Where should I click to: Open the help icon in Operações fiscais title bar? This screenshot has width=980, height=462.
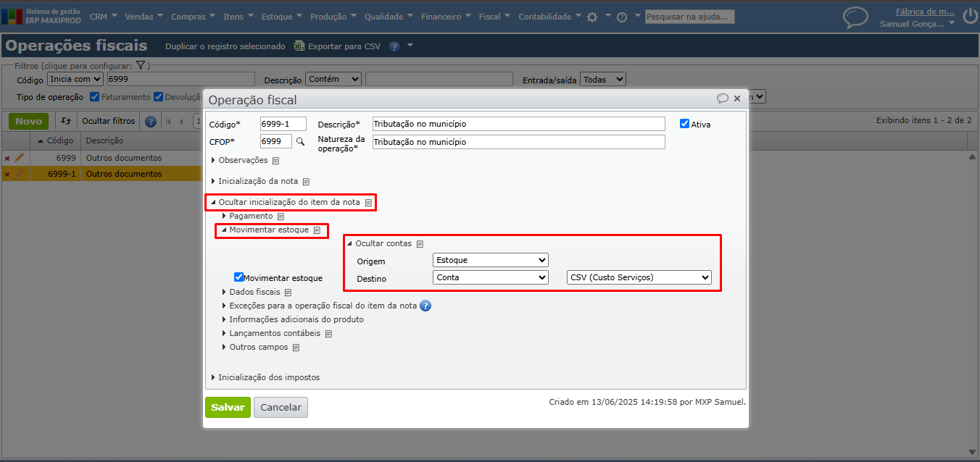(394, 46)
